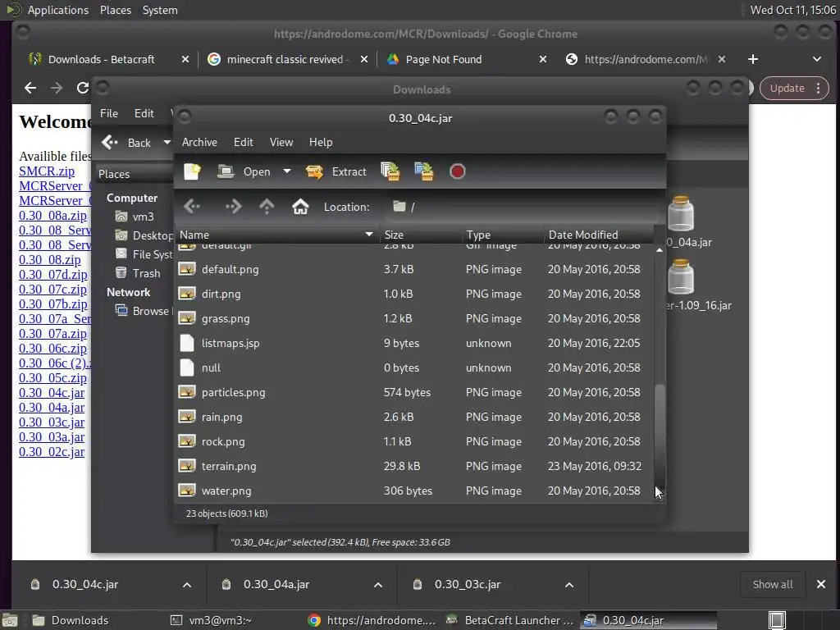The height and width of the screenshot is (630, 840).
Task: Select Trash in Places sidebar
Action: click(x=138, y=273)
